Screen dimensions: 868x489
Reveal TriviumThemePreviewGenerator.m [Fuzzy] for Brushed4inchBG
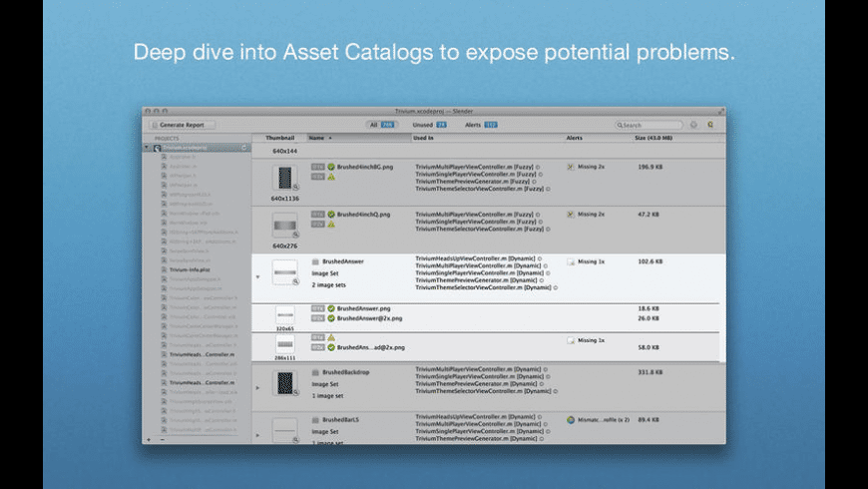click(534, 181)
